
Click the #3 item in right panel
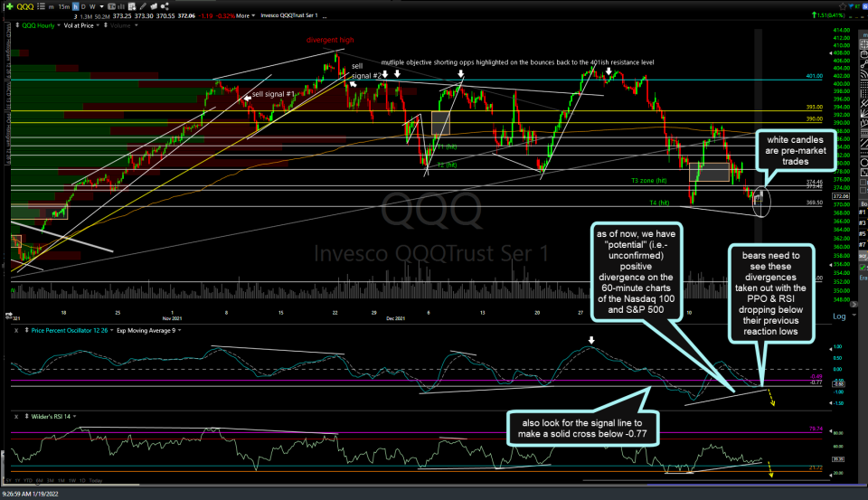pyautogui.click(x=863, y=222)
